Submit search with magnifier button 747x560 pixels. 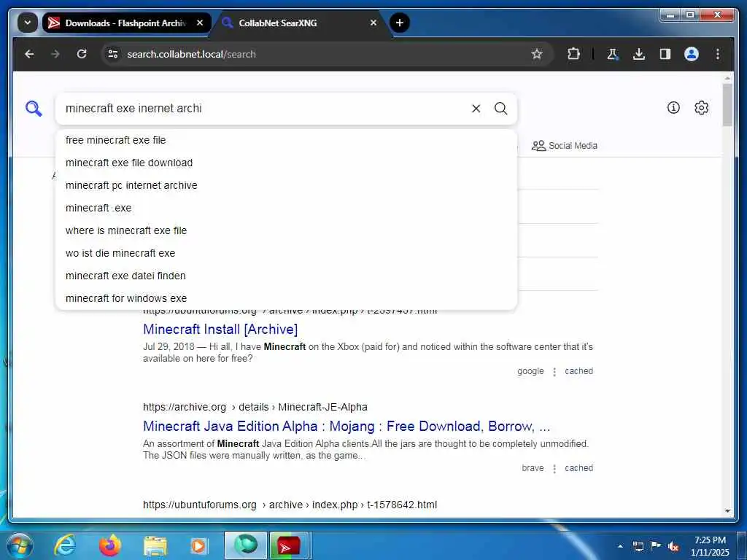tap(500, 109)
